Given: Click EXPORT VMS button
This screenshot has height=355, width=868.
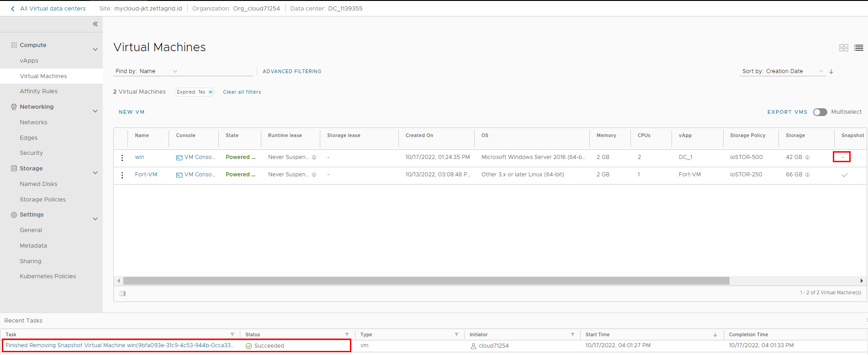Looking at the screenshot, I should point(787,112).
